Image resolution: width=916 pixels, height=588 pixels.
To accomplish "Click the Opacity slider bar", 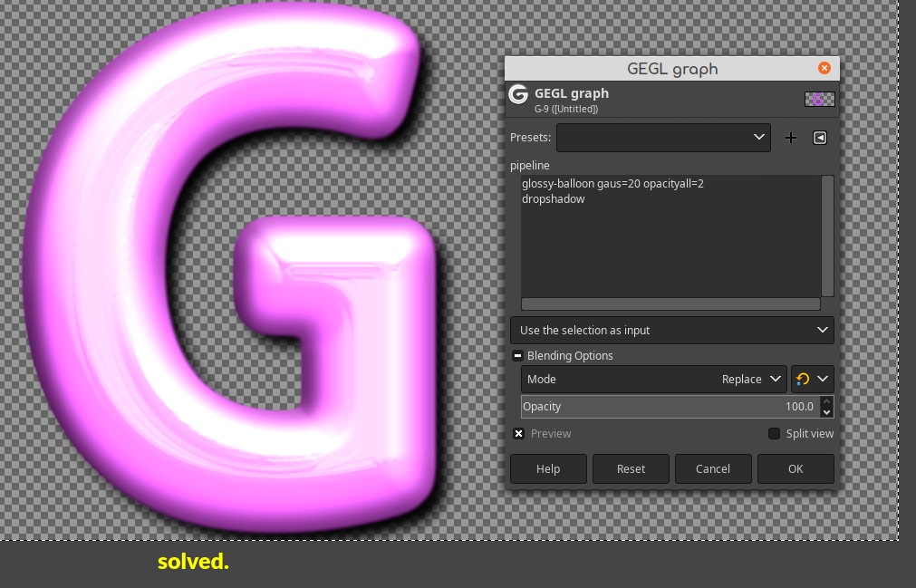I will coord(671,407).
